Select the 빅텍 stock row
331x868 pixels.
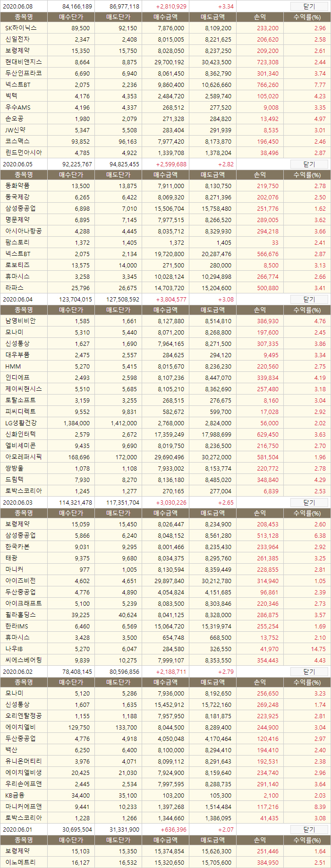tap(165, 96)
